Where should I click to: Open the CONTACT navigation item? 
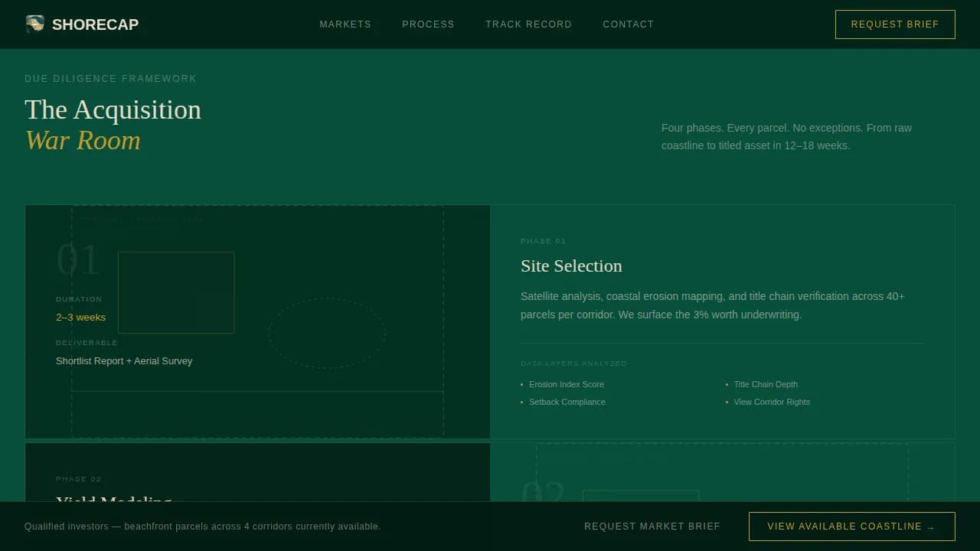pyautogui.click(x=628, y=24)
